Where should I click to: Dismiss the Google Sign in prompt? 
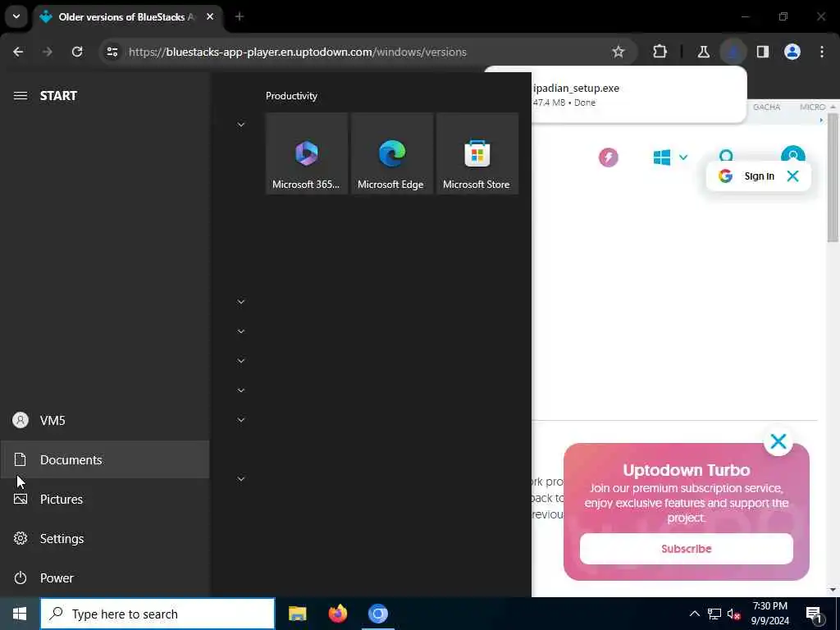(793, 176)
